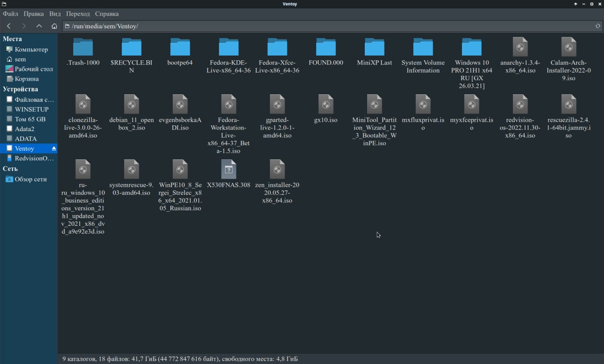Open the Справка menu
604x364 pixels.
pos(107,14)
